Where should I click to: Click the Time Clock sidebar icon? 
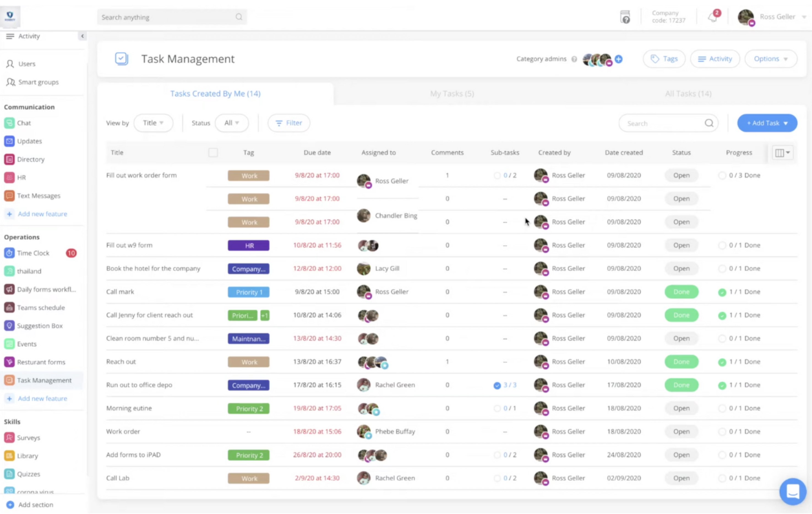tap(9, 253)
